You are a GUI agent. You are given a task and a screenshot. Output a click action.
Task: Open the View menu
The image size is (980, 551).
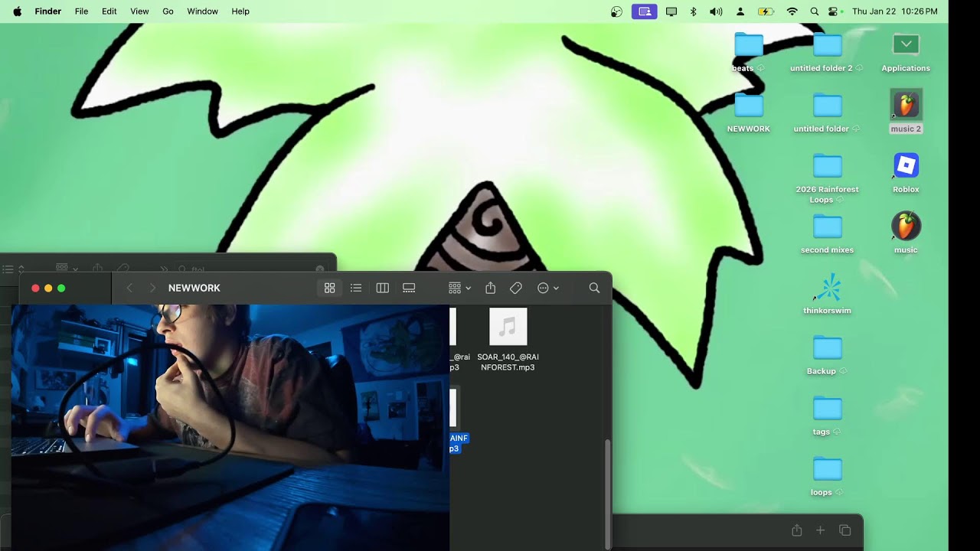click(139, 11)
